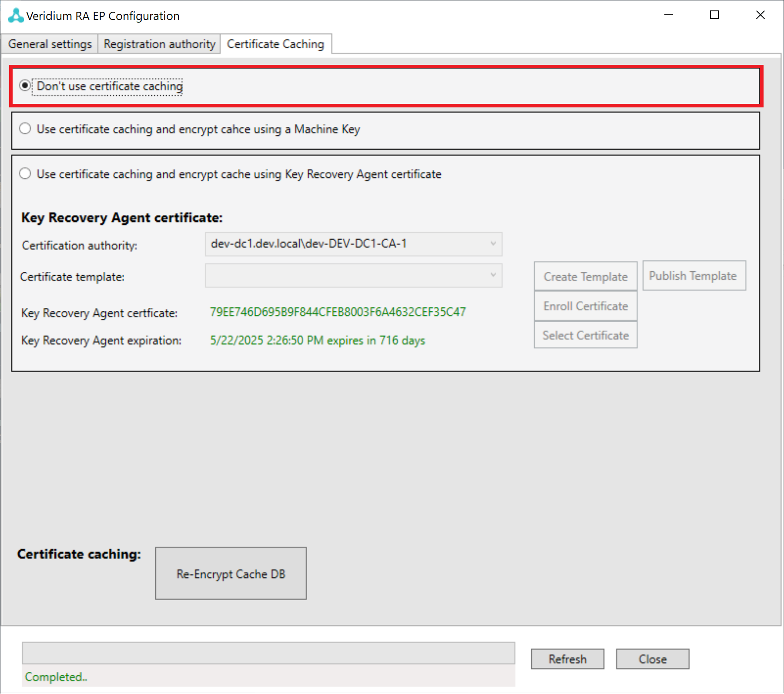The width and height of the screenshot is (784, 694).
Task: Switch to the General settings tab
Action: pyautogui.click(x=50, y=44)
